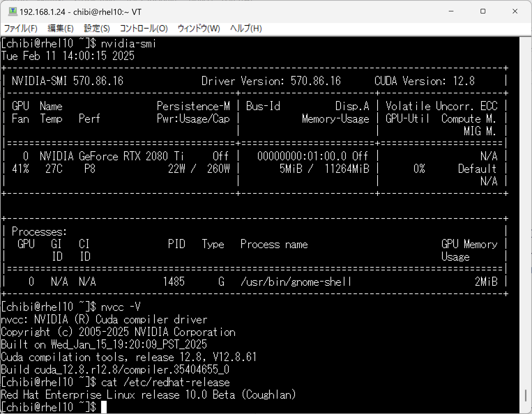Open the ファイル(F) menu

coord(21,29)
